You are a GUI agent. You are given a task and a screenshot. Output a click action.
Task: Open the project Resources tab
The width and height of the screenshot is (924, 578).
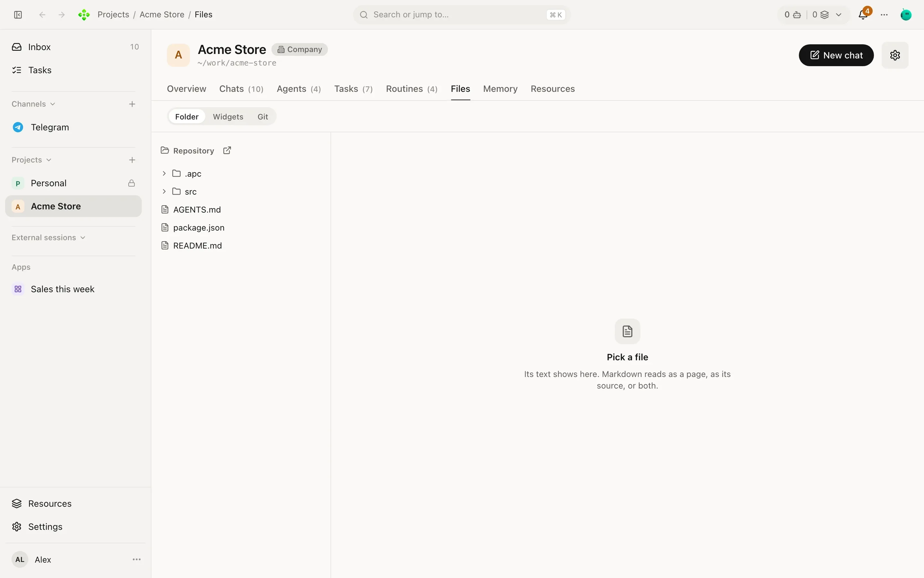(552, 89)
